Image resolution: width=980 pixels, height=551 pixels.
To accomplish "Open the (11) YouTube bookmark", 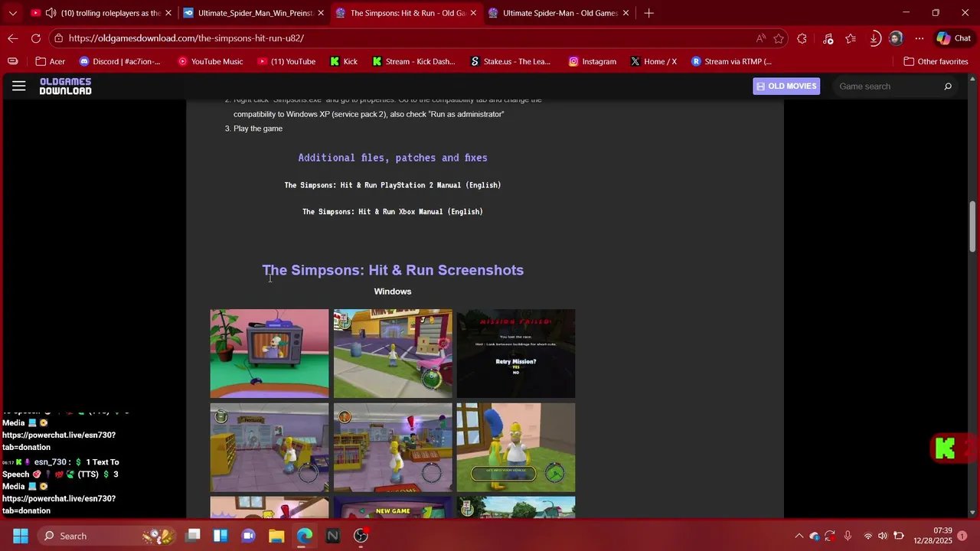I will point(286,61).
